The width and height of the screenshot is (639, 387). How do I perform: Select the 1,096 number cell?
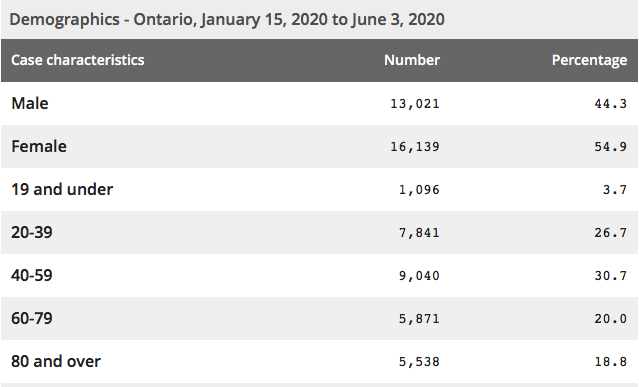[419, 190]
